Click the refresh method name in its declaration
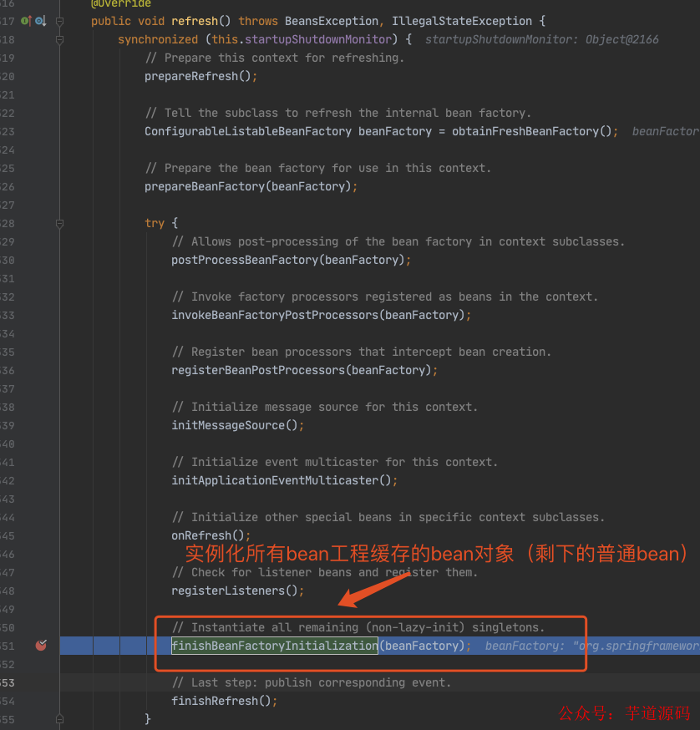The image size is (700, 730). click(x=195, y=22)
